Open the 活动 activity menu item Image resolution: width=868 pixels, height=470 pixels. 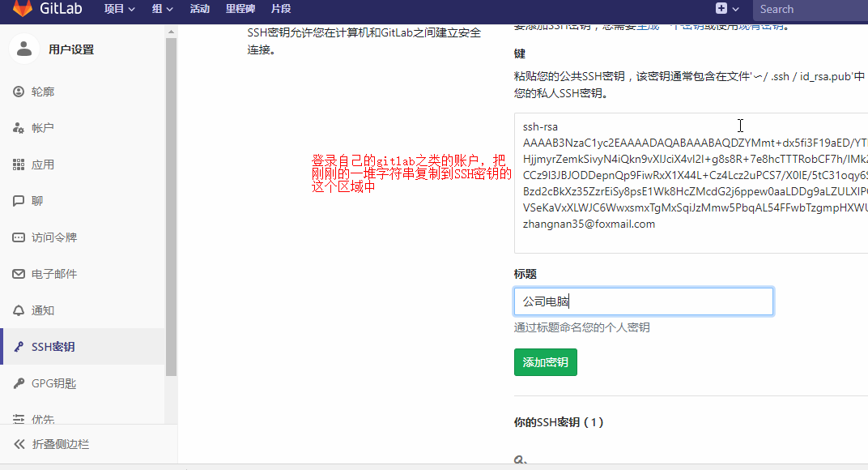(200, 9)
